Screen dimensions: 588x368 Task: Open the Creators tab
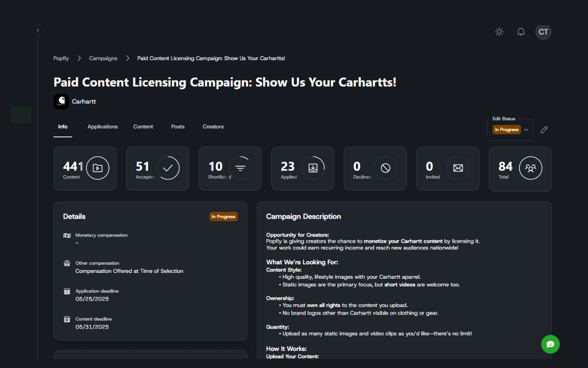213,127
